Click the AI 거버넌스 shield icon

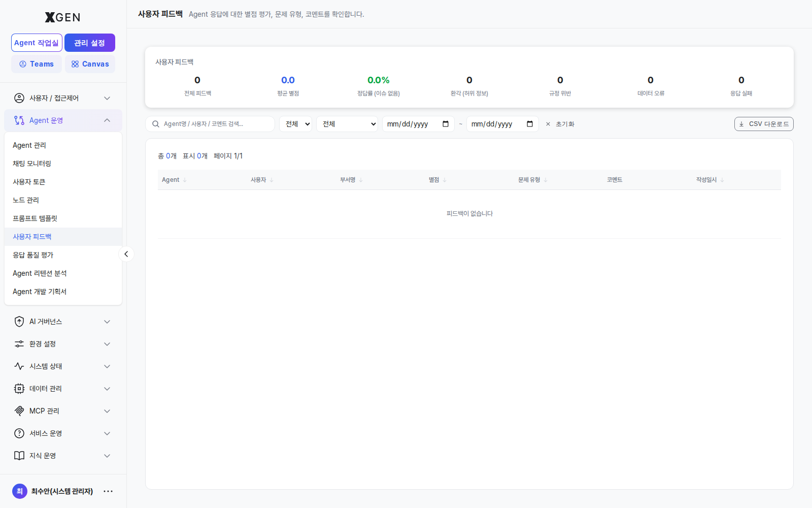click(x=19, y=322)
